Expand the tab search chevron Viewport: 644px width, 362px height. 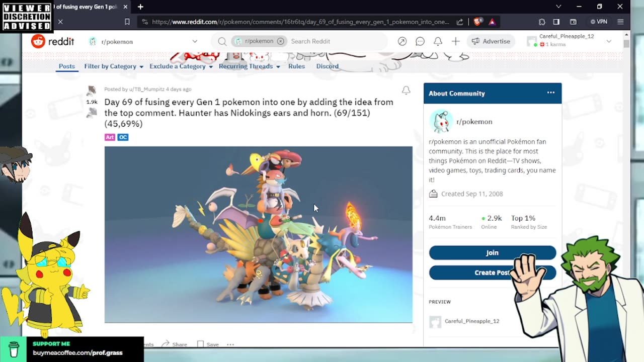(558, 7)
